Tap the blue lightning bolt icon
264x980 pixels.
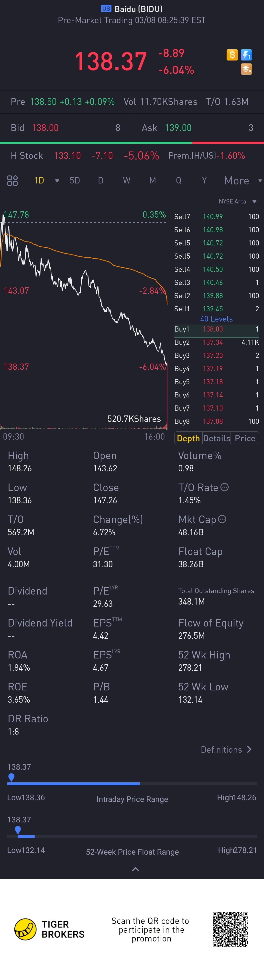tap(246, 55)
